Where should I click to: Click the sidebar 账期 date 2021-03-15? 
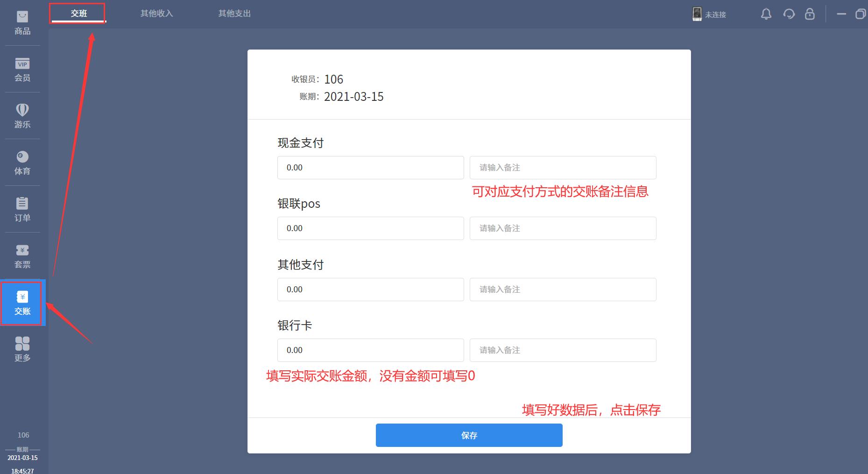pos(22,458)
